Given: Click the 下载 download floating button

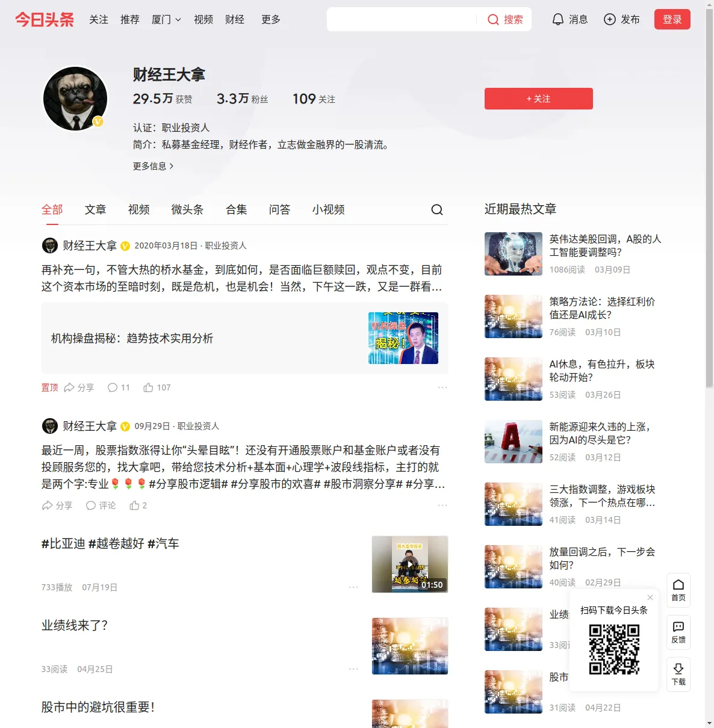Looking at the screenshot, I should (x=678, y=674).
